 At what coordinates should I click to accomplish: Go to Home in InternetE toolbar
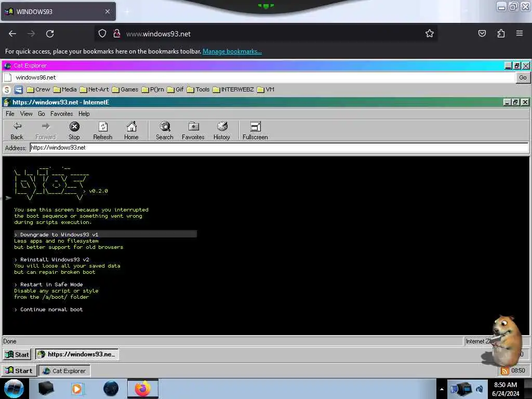[131, 130]
